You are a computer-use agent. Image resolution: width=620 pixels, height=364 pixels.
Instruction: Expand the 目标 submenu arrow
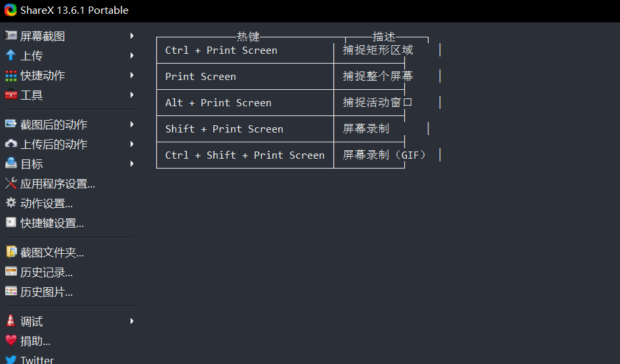click(x=132, y=164)
